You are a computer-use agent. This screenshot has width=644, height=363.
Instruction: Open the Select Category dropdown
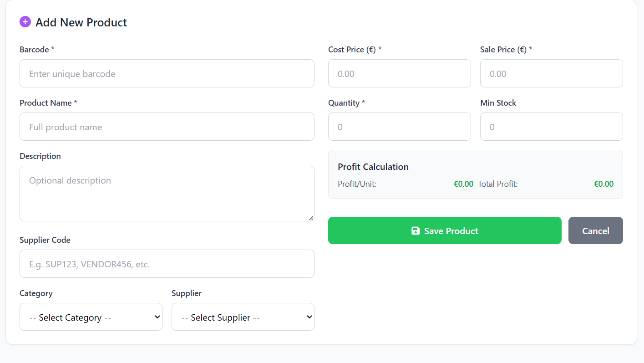91,317
